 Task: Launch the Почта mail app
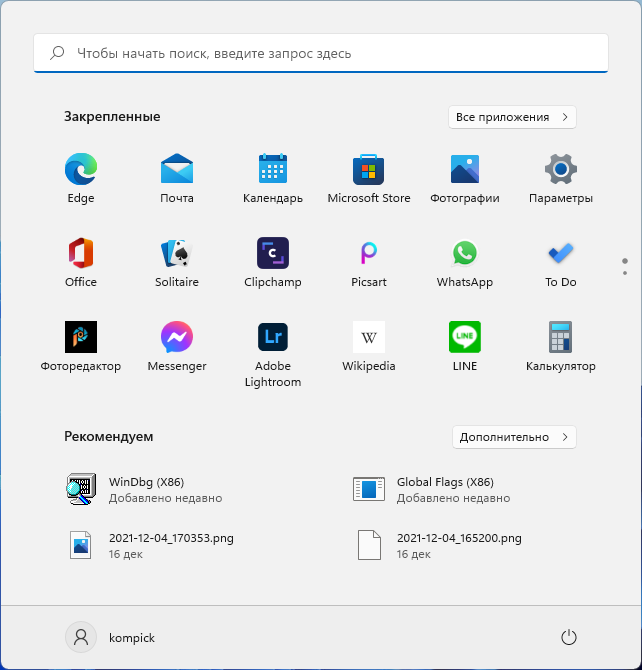(x=177, y=179)
